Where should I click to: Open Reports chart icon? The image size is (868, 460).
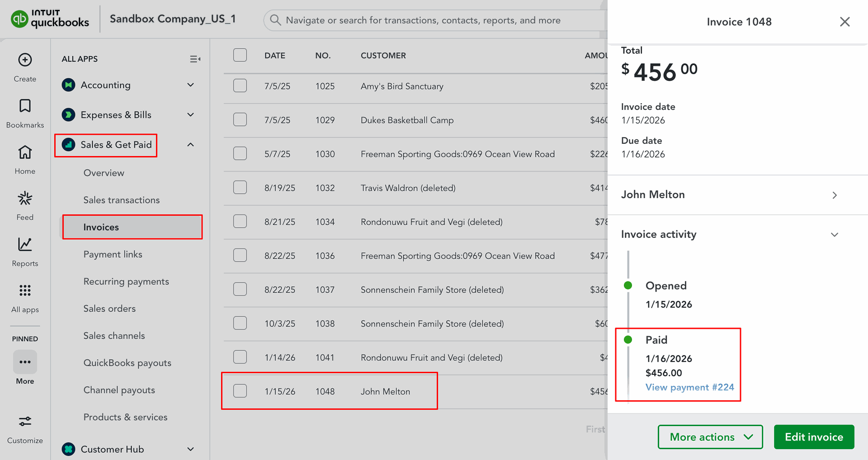pyautogui.click(x=25, y=245)
